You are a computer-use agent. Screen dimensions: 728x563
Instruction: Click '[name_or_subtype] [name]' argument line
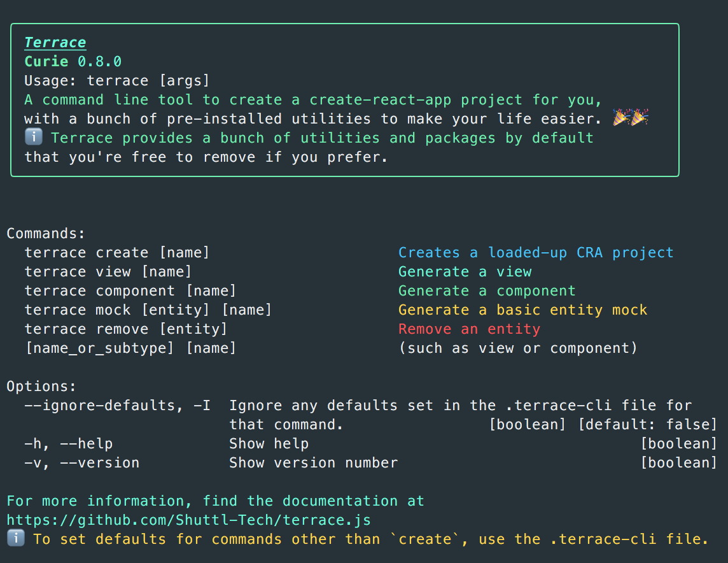point(130,348)
